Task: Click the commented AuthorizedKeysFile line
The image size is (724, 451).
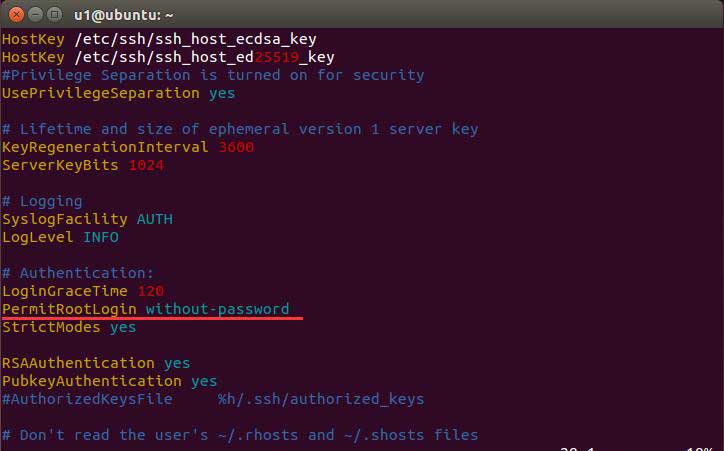Action: pyautogui.click(x=212, y=399)
